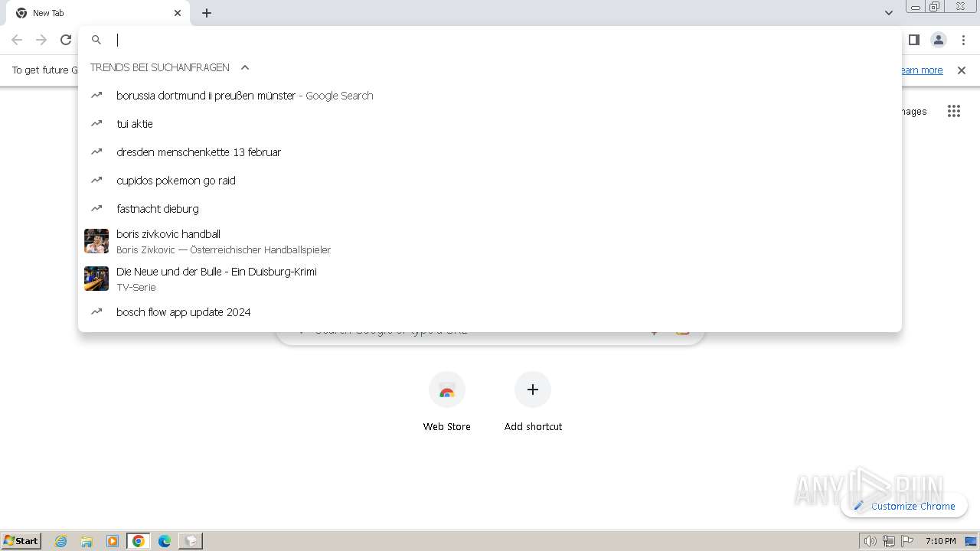Open Customize Chrome

(x=904, y=506)
